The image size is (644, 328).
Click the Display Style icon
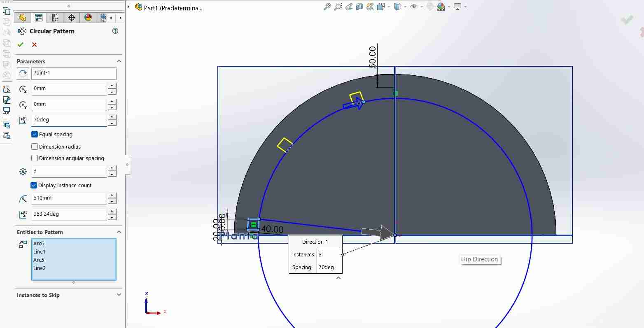[x=397, y=7]
